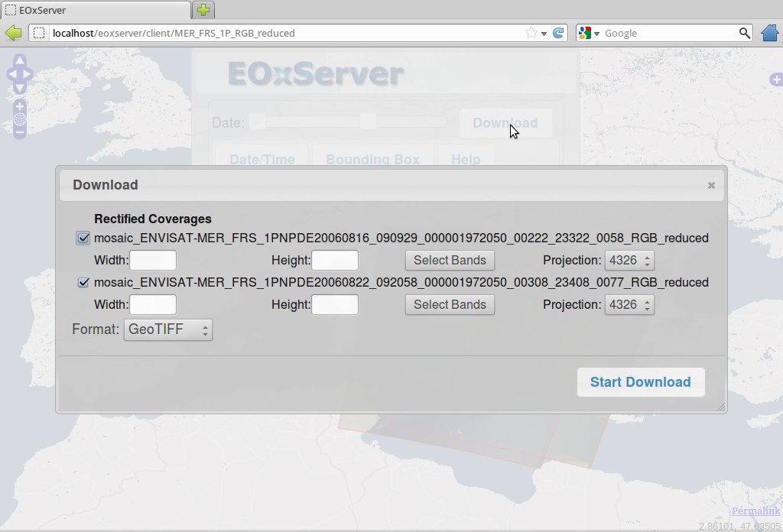Click the map zoom-in plus button
The image size is (783, 532).
pyautogui.click(x=20, y=105)
